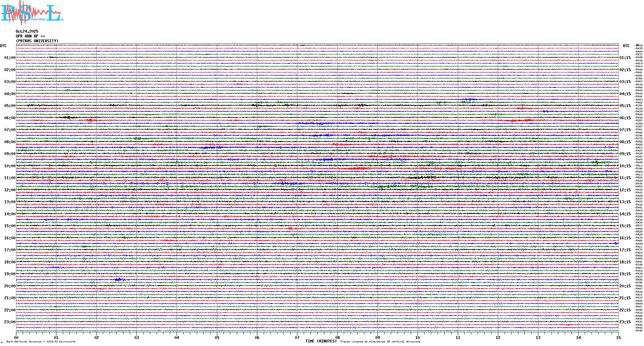Click the 21:15 time label on right

[625, 298]
